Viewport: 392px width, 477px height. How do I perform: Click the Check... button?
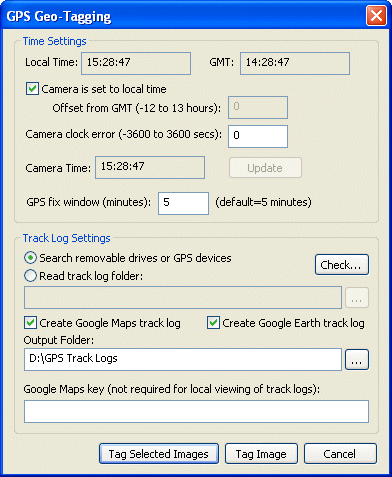click(x=342, y=265)
